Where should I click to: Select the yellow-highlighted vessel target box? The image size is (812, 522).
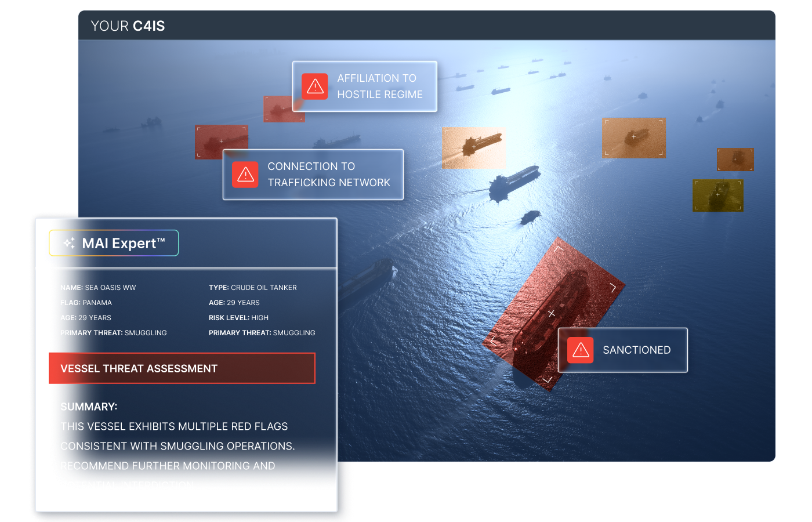717,195
